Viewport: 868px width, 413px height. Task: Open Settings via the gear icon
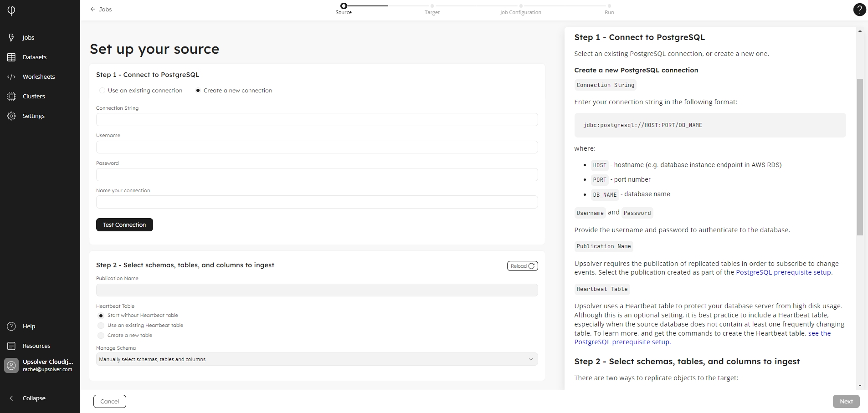coord(11,116)
